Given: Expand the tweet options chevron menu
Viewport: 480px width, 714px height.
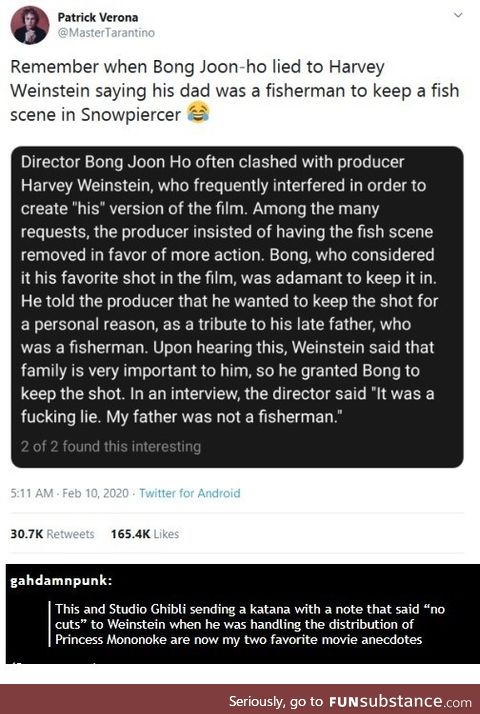Looking at the screenshot, I should (458, 15).
